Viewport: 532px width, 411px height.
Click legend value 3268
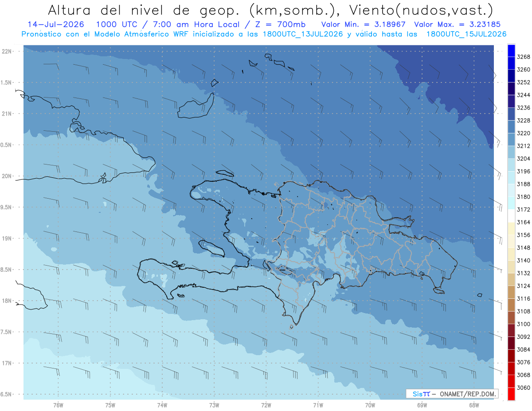tap(523, 57)
